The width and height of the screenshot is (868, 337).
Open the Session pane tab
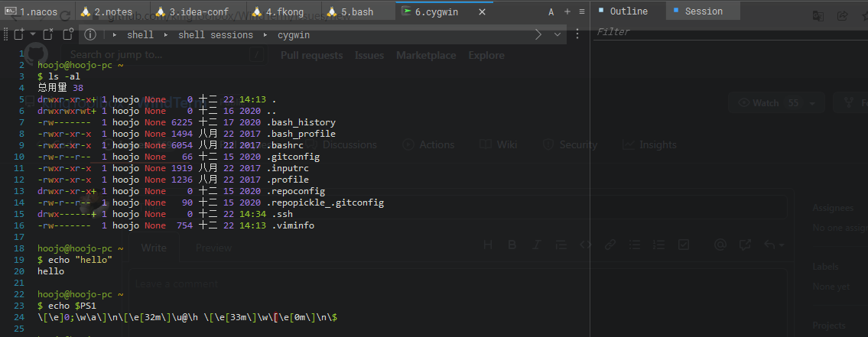click(703, 11)
